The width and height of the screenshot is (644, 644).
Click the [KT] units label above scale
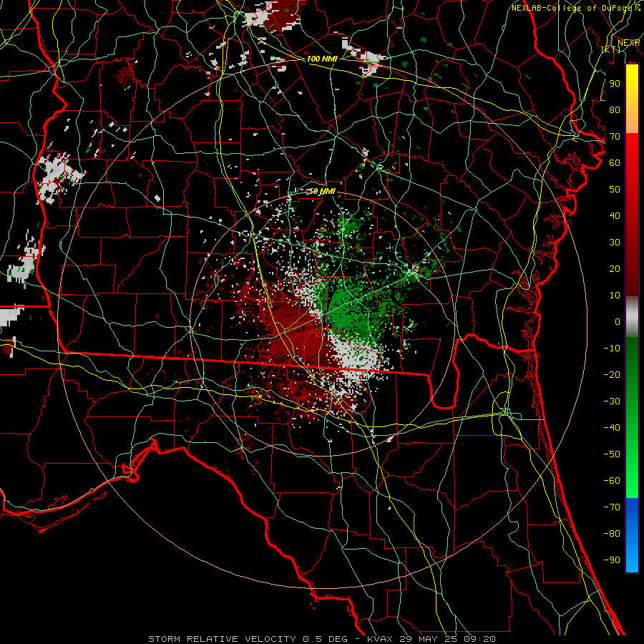tap(611, 49)
